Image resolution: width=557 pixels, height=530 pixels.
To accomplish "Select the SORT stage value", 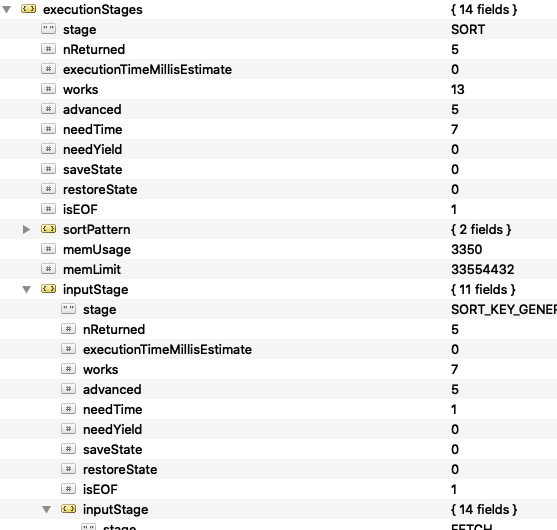I will pyautogui.click(x=468, y=29).
